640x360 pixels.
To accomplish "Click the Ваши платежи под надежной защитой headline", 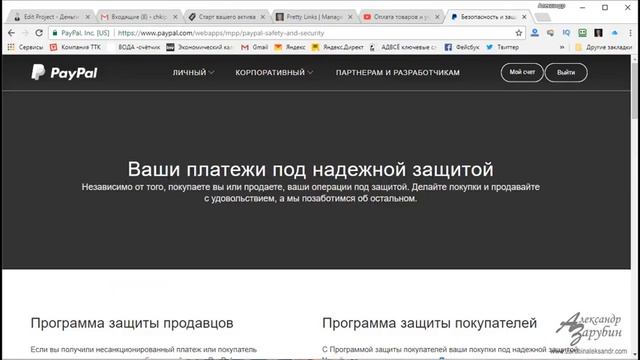I will point(311,169).
